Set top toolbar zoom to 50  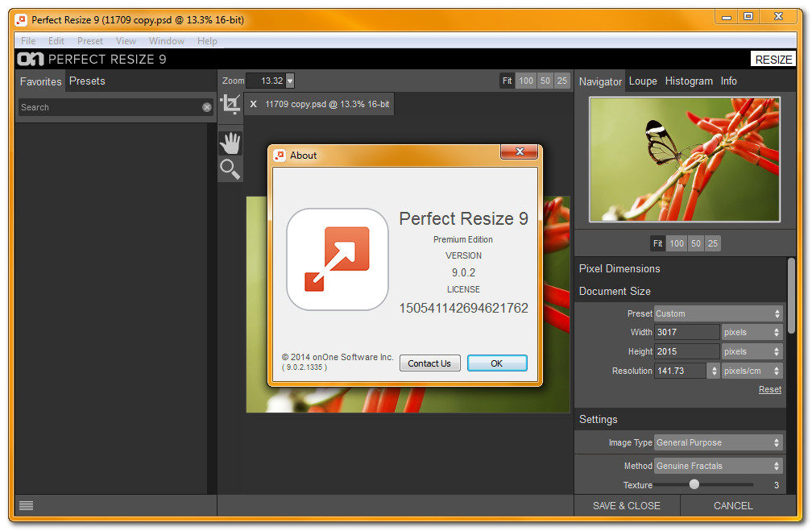point(545,81)
